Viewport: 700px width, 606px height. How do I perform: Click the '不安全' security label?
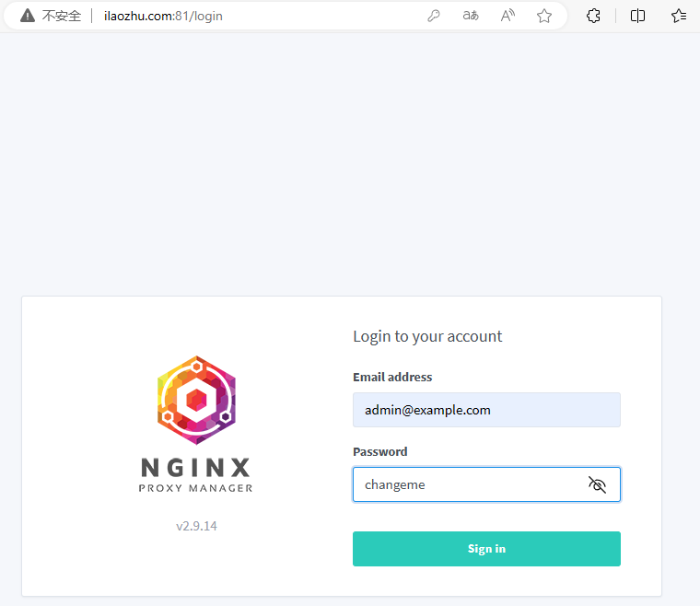pos(62,16)
